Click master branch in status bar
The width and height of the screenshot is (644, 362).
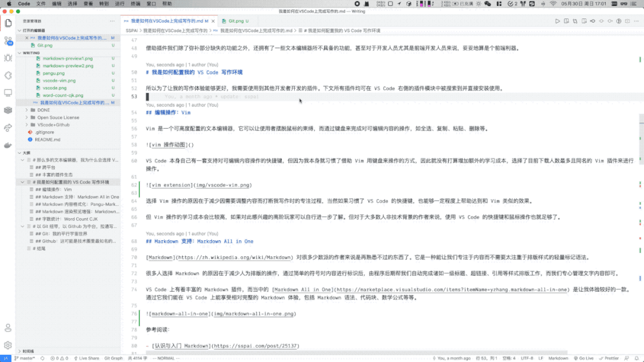coord(24,358)
